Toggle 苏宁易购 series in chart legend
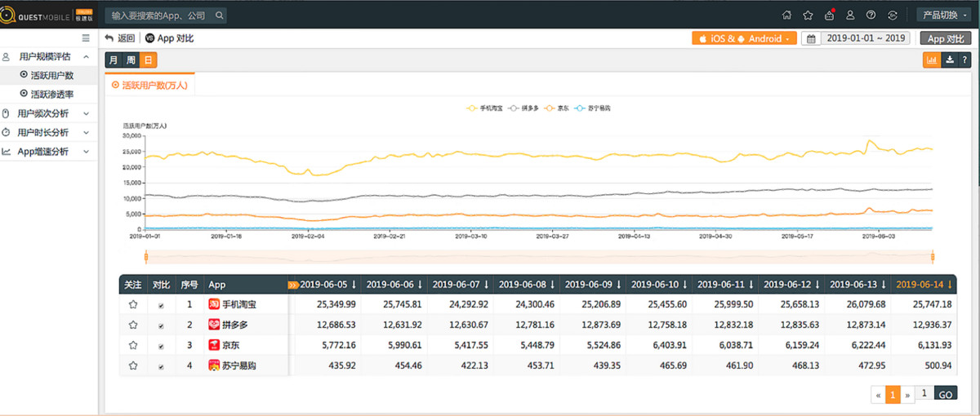Viewport: 980px width, 416px height. (592, 108)
